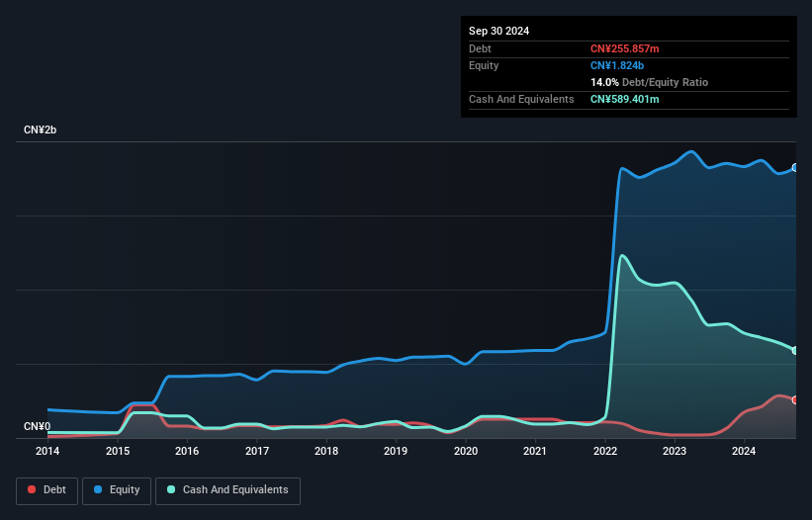This screenshot has width=812, height=520.
Task: Click the CN¥255.857m debt value
Action: 624,48
